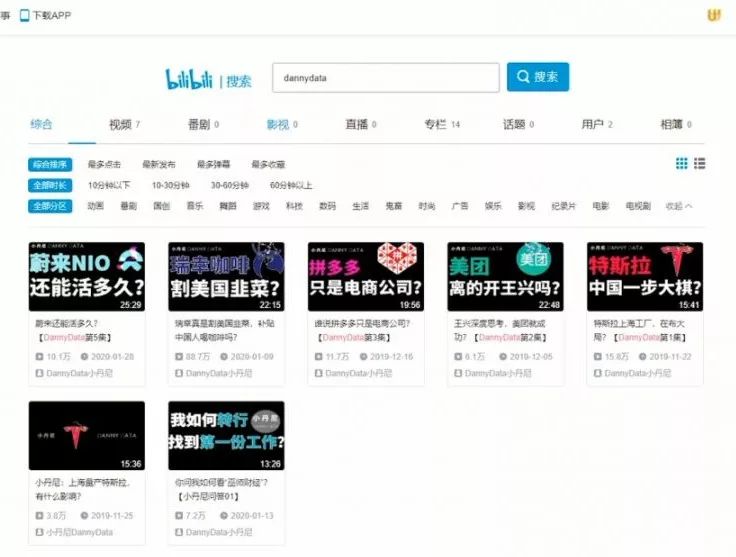This screenshot has height=557, width=736.
Task: Click the play-count icon beside 10.1万
Action: pyautogui.click(x=39, y=357)
